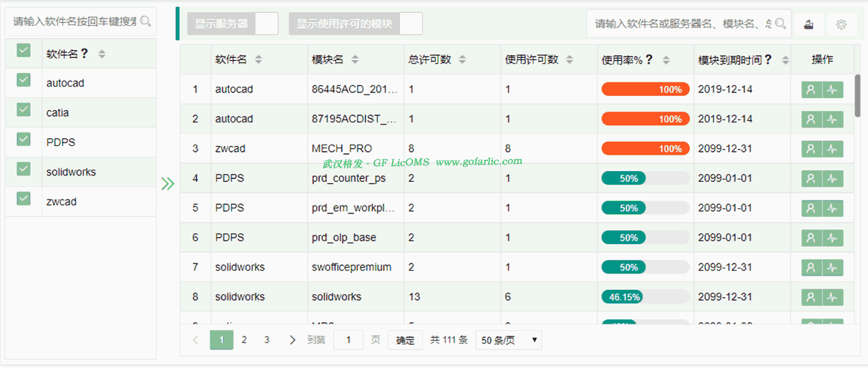
Task: Click activity chart icon in autocad 87195ACDIST row
Action: tap(832, 119)
